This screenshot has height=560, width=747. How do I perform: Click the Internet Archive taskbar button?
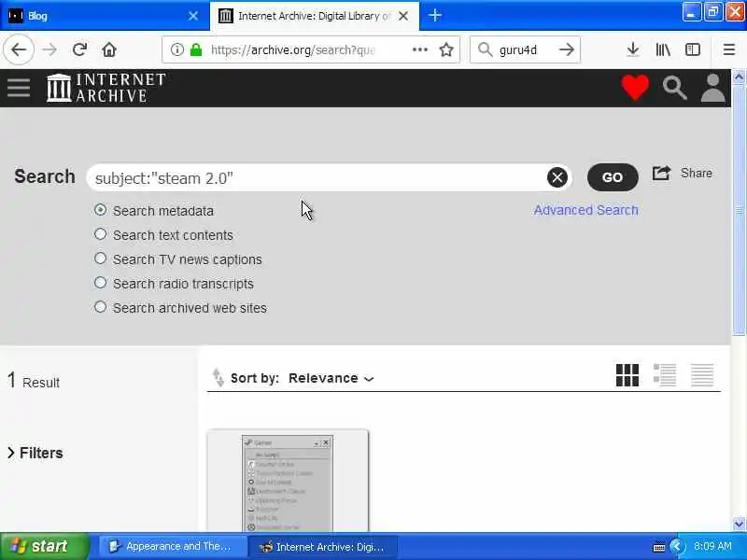tap(323, 546)
